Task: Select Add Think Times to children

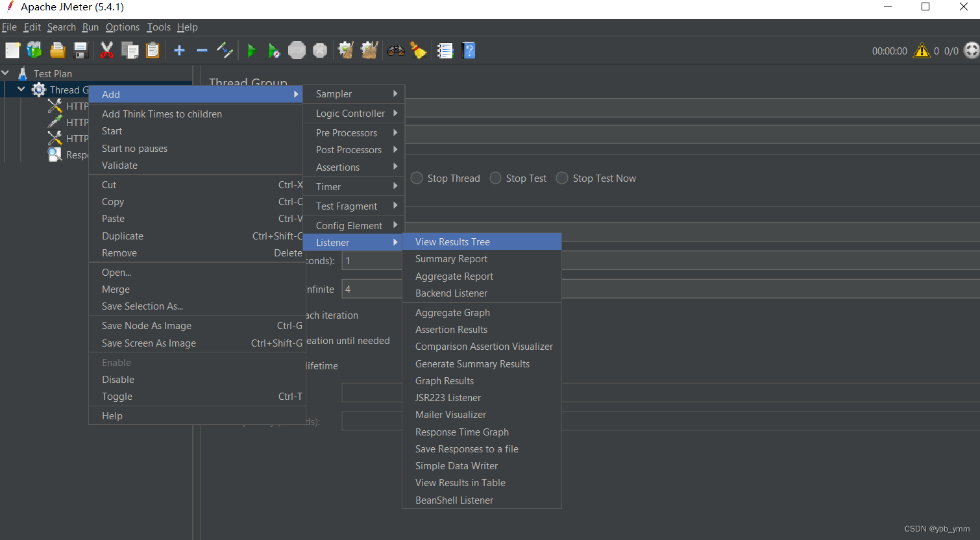Action: point(196,114)
